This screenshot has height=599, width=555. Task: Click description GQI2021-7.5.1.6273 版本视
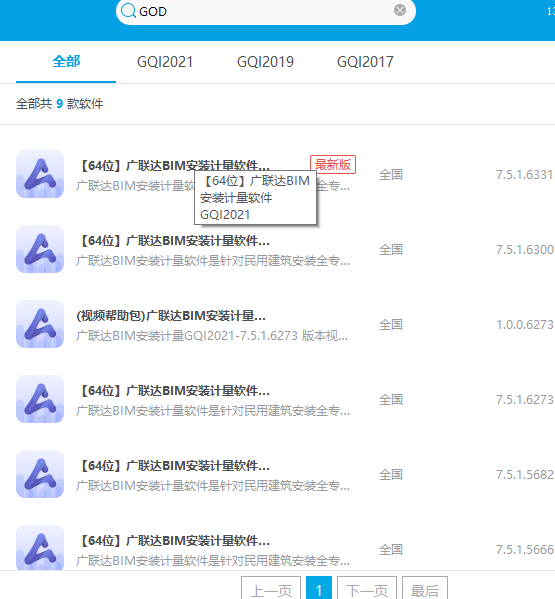[x=212, y=336]
